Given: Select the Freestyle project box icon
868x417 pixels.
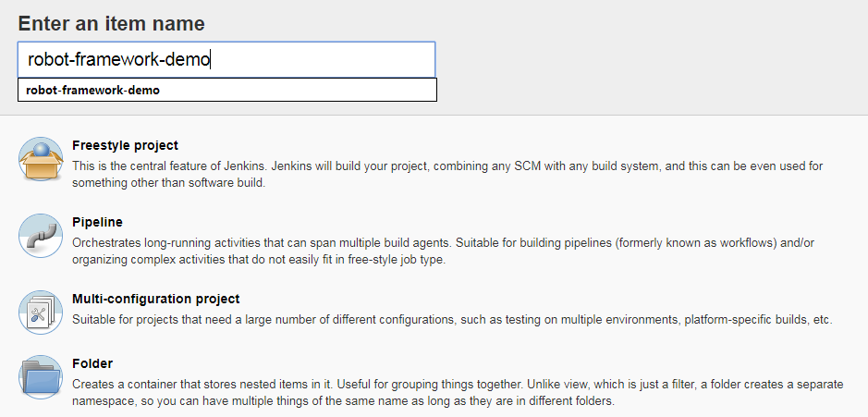Looking at the screenshot, I should [41, 159].
